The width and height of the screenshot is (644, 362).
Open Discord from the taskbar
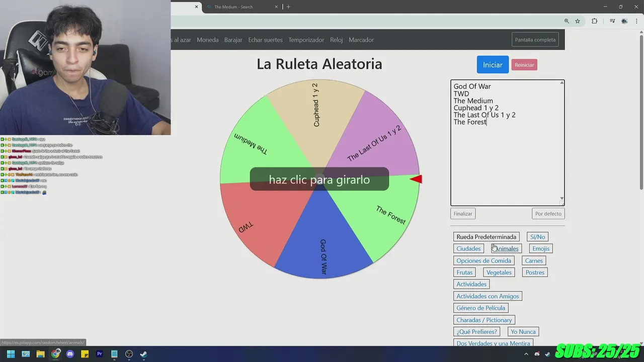70,354
